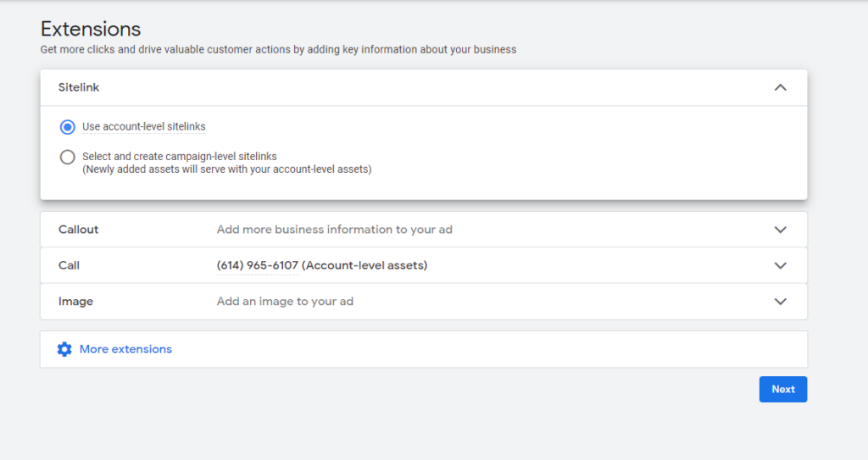This screenshot has height=460, width=868.
Task: Click the Image row label
Action: click(75, 302)
